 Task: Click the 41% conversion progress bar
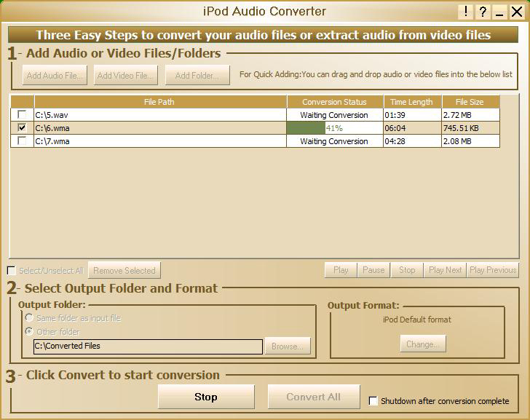point(335,128)
